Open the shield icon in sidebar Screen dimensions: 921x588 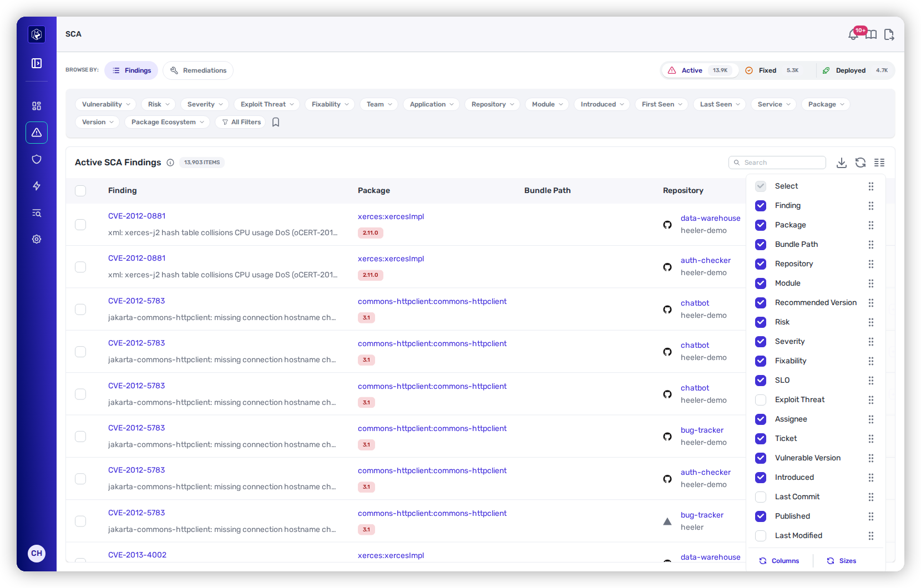(x=37, y=159)
